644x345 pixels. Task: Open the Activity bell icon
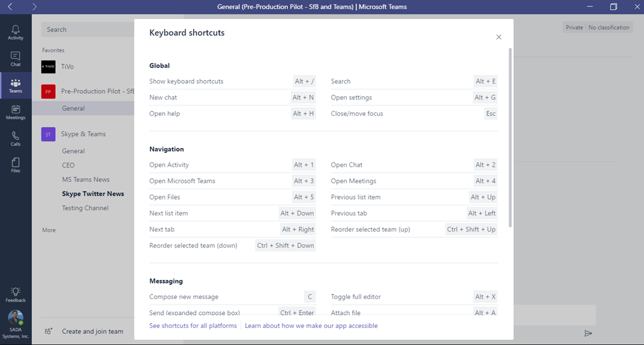click(x=16, y=29)
